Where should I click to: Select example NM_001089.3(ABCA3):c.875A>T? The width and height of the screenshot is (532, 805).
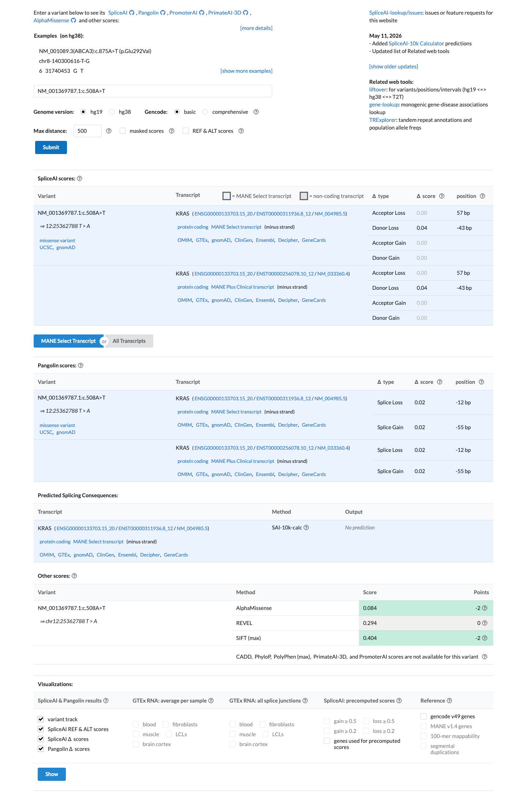tap(95, 51)
